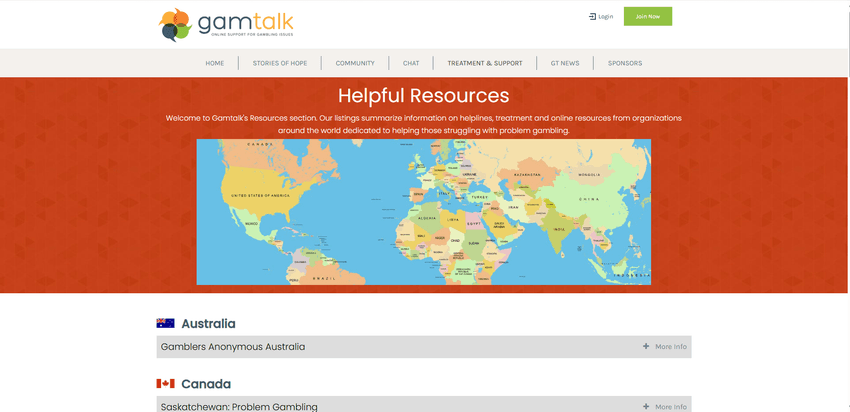Click More Info for Gamblers Anonymous Australia
The width and height of the screenshot is (850, 412).
pos(671,347)
